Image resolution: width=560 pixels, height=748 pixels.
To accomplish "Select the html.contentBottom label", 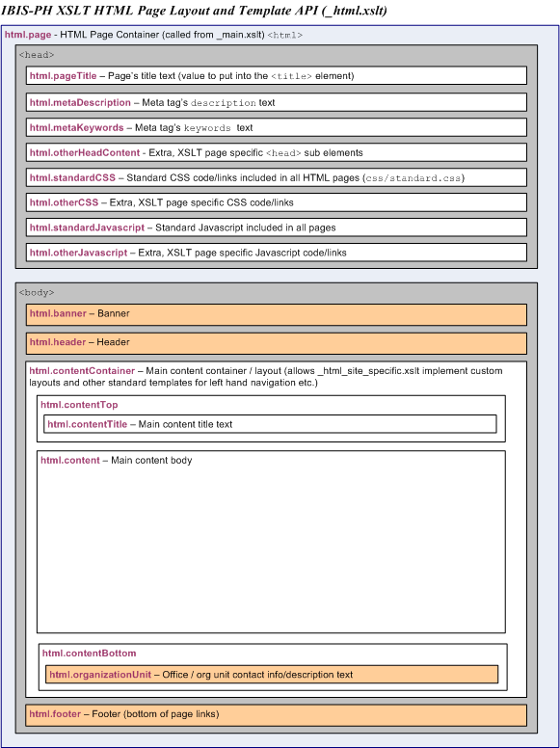I will coord(90,654).
